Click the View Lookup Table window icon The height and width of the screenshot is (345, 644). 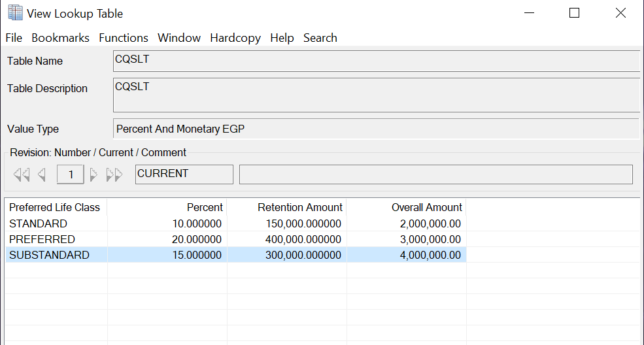point(14,13)
